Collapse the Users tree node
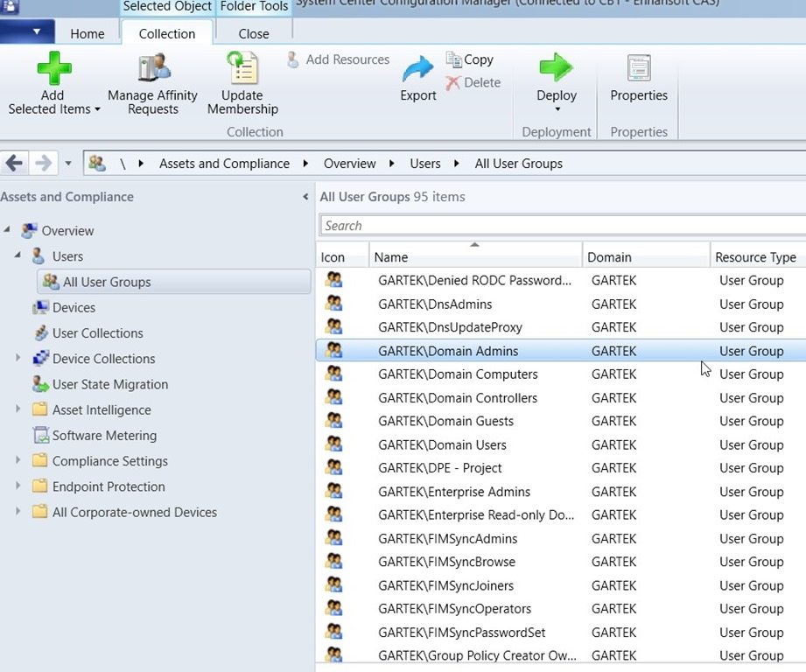 [x=18, y=255]
